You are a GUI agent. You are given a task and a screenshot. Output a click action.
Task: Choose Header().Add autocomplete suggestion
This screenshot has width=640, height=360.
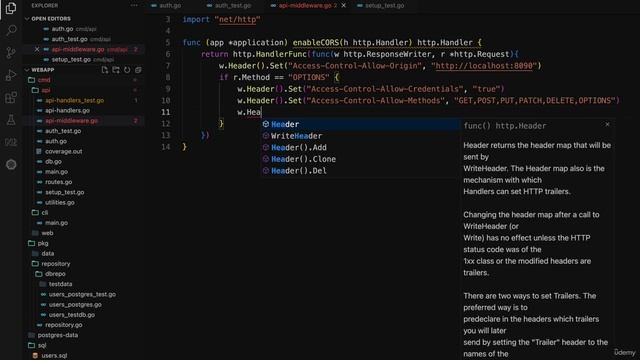pos(360,147)
